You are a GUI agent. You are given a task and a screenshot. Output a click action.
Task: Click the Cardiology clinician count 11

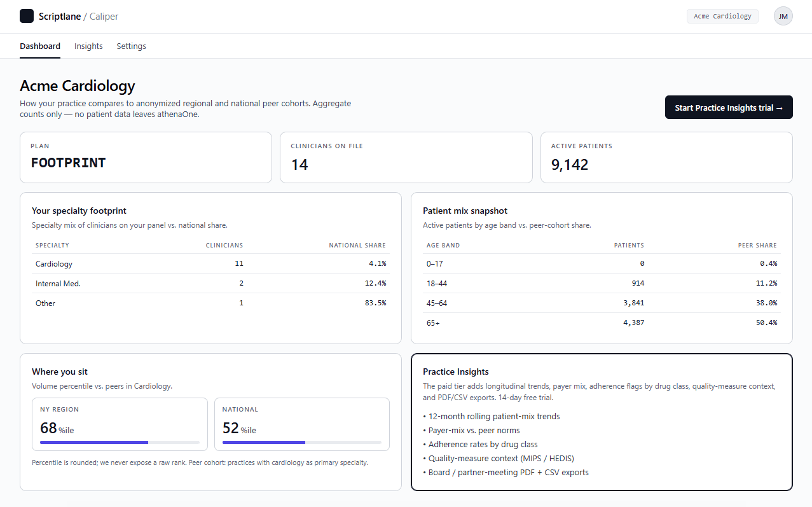239,263
